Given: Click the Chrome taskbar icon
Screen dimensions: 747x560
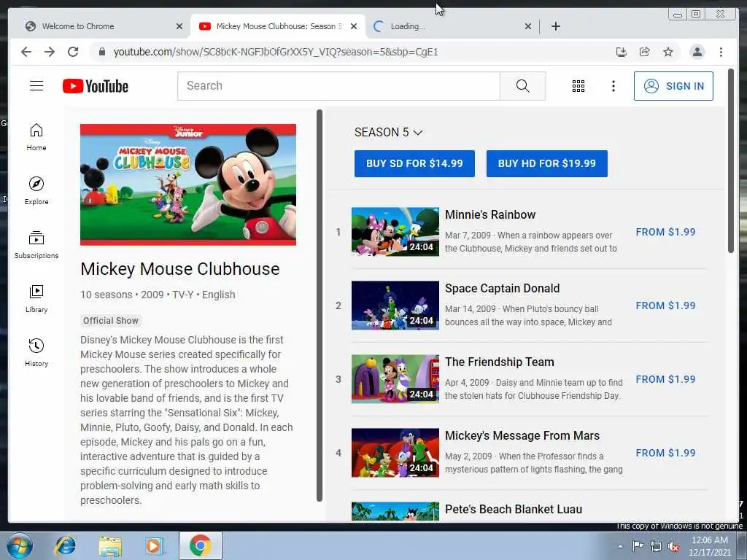Looking at the screenshot, I should tap(200, 545).
